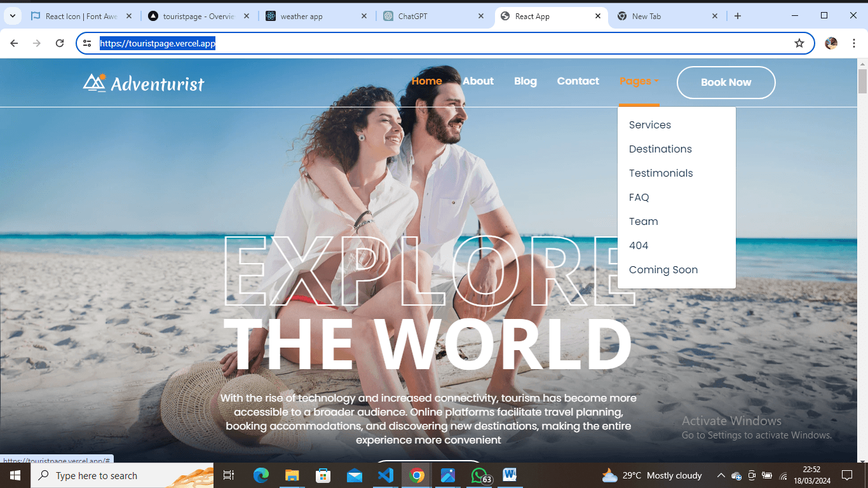This screenshot has width=868, height=488.
Task: Open Microsoft Word from taskbar
Action: point(510,475)
